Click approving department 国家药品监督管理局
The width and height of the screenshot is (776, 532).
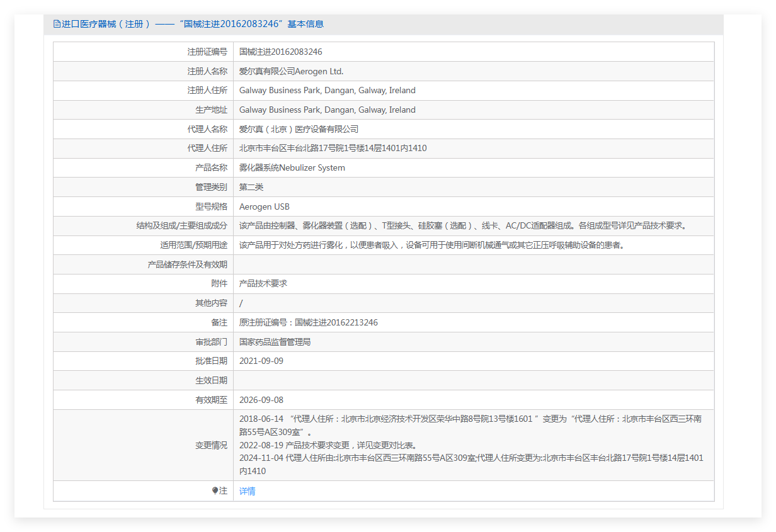(x=275, y=342)
